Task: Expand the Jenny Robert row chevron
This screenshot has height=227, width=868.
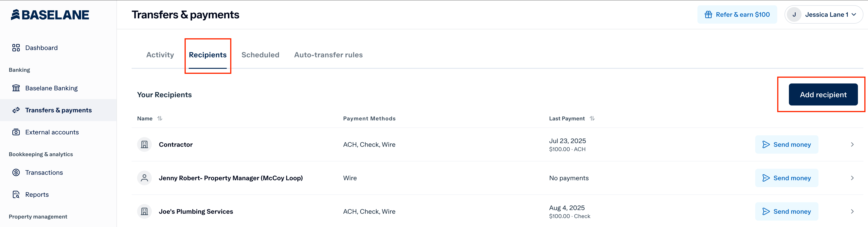Action: point(852,178)
